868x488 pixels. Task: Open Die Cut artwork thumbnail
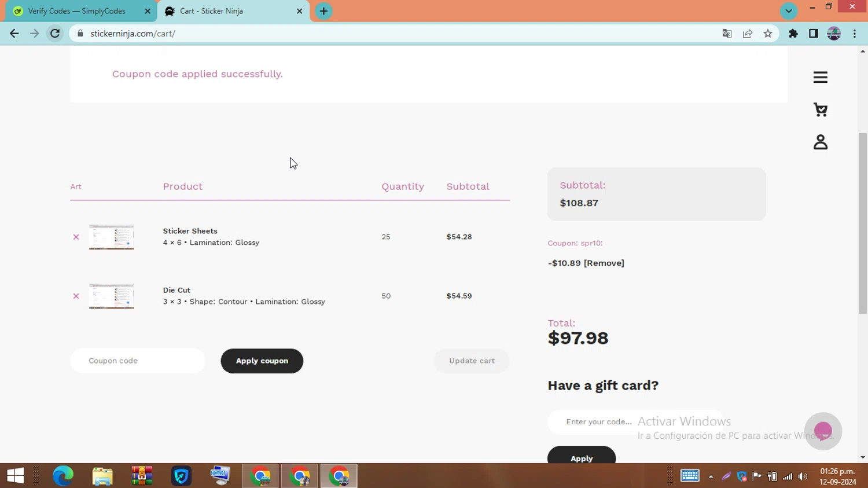pyautogui.click(x=111, y=296)
